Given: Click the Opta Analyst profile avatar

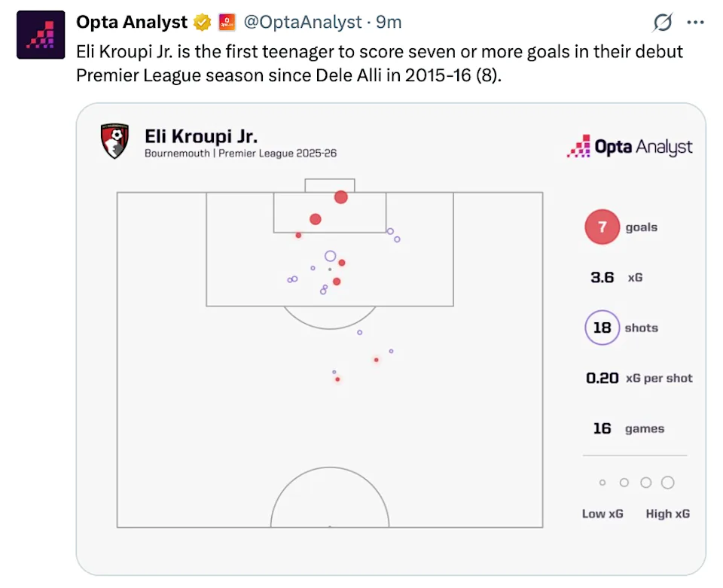Looking at the screenshot, I should 41,35.
